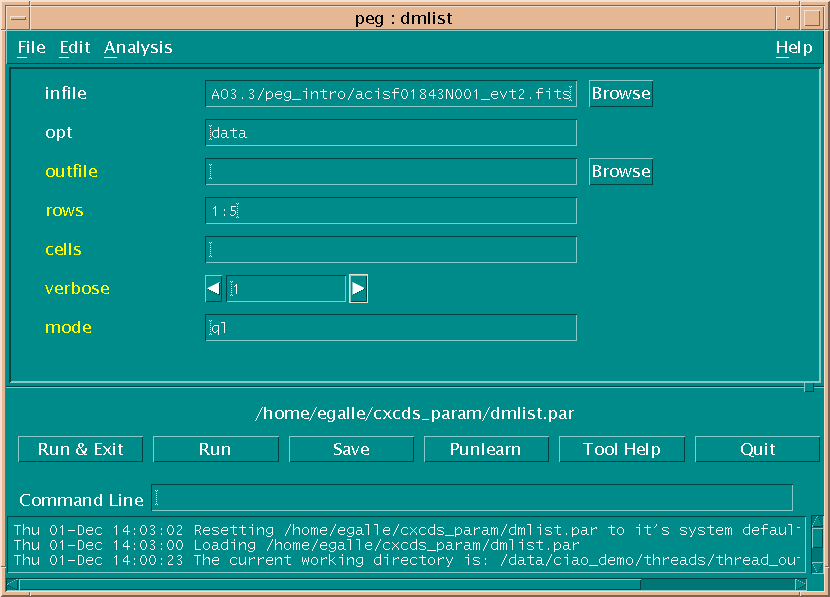The height and width of the screenshot is (597, 830).
Task: Click the horizontal scroll right arrow
Action: [800, 584]
